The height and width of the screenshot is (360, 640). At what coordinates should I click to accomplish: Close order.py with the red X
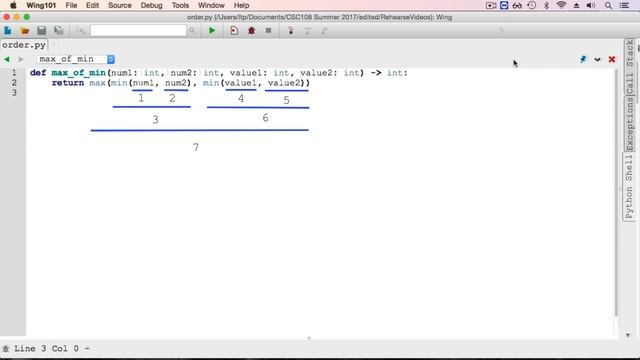coord(611,60)
